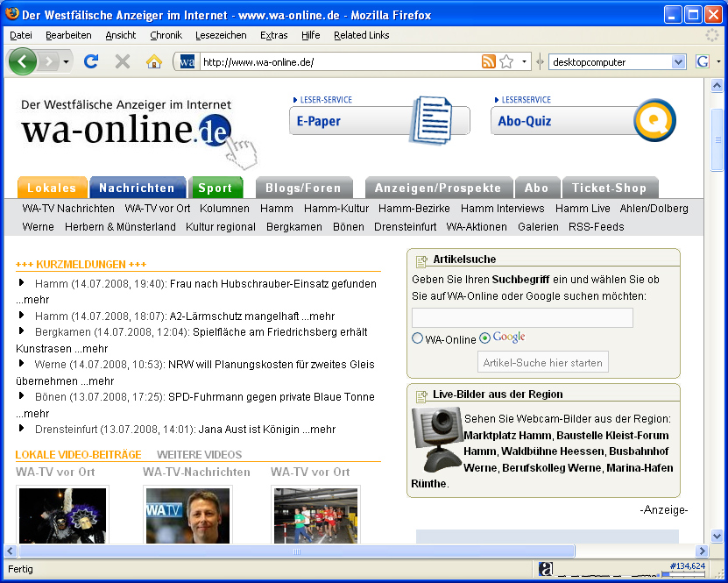Click the Drensteinfurt Jana Aust arrow
The image size is (728, 583).
point(21,429)
